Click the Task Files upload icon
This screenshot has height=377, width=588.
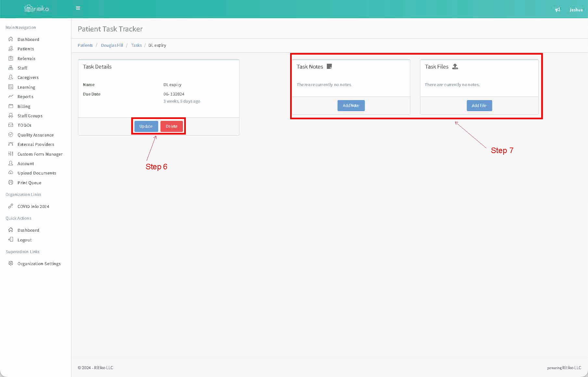(455, 67)
